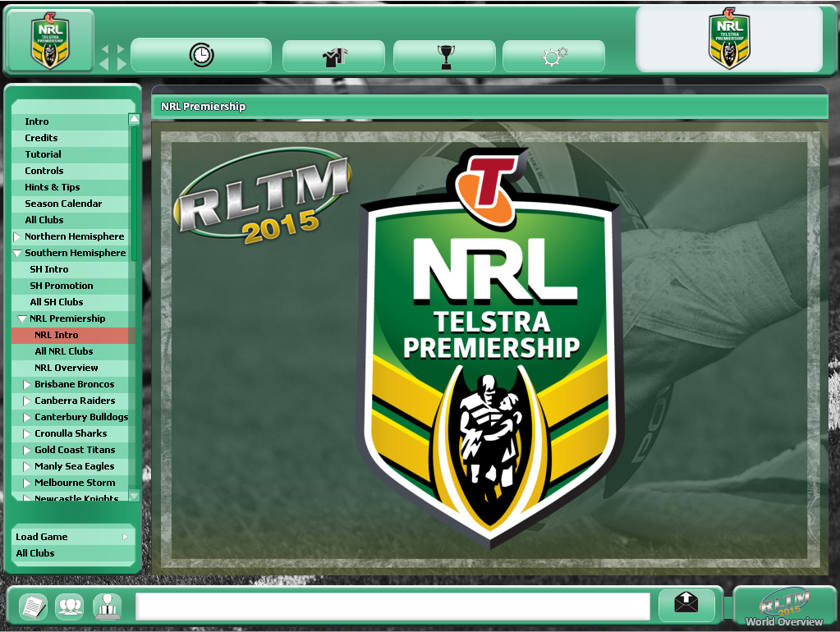The image size is (840, 632).
Task: Select the highlighted NRL Intro item
Action: coord(73,335)
